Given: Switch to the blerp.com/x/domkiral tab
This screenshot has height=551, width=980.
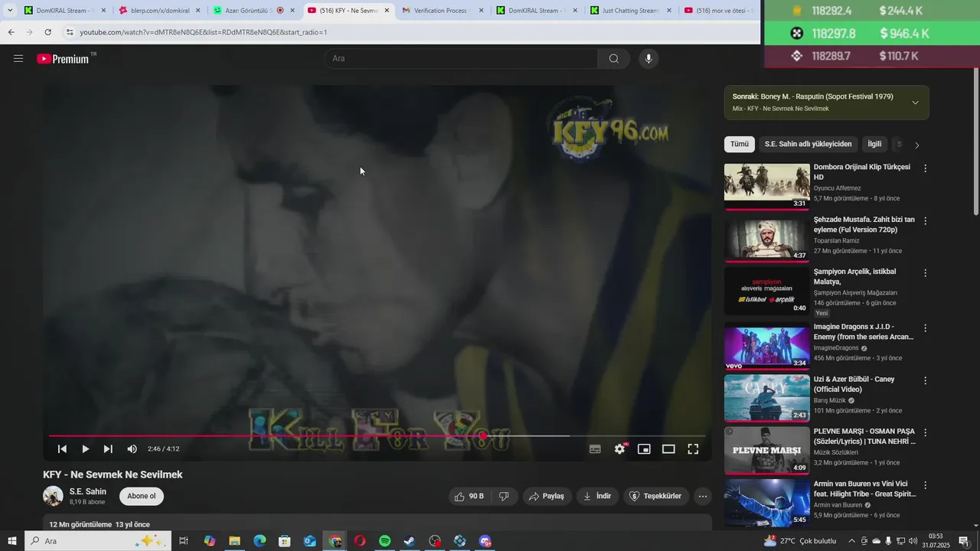Looking at the screenshot, I should point(160,11).
